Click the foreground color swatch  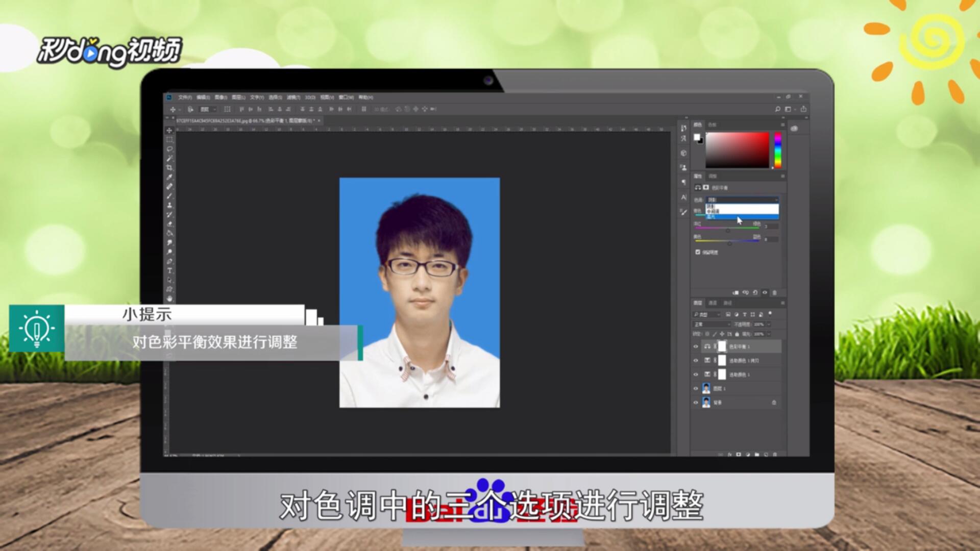click(x=697, y=137)
